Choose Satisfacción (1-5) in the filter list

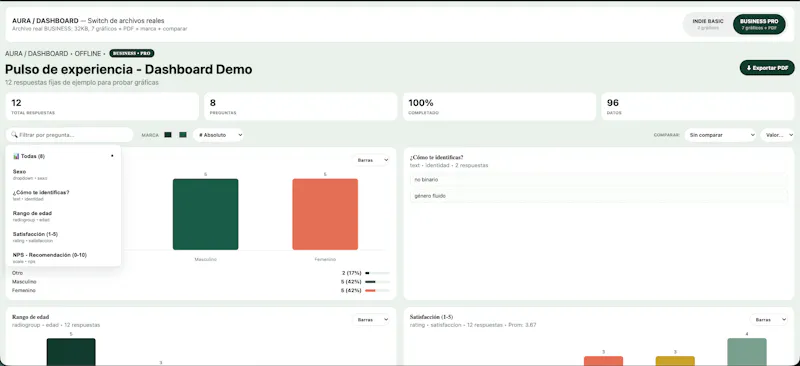click(x=63, y=236)
